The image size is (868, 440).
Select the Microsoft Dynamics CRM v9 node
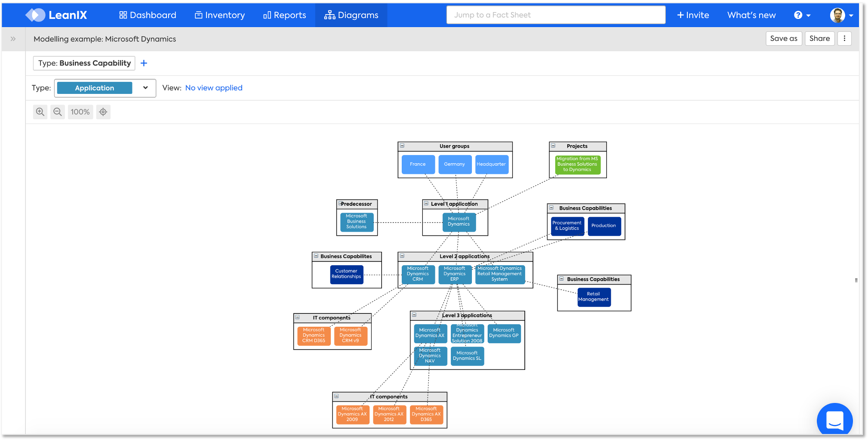coord(351,336)
